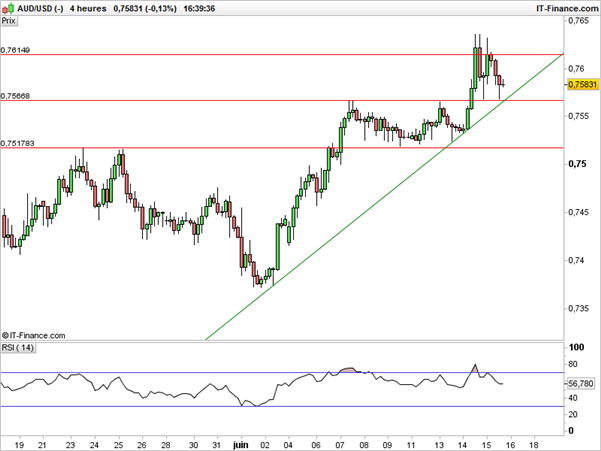
Task: Click the 0,735 price axis label
Action: click(578, 309)
